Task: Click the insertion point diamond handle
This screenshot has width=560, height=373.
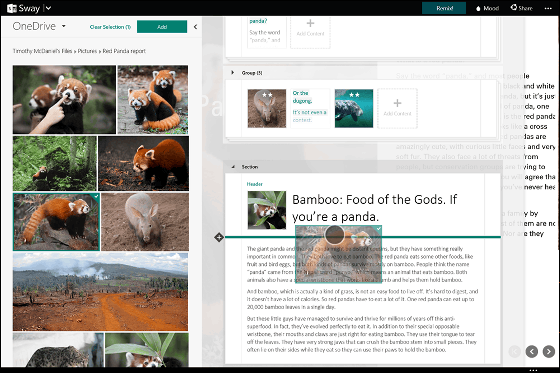Action: point(219,237)
